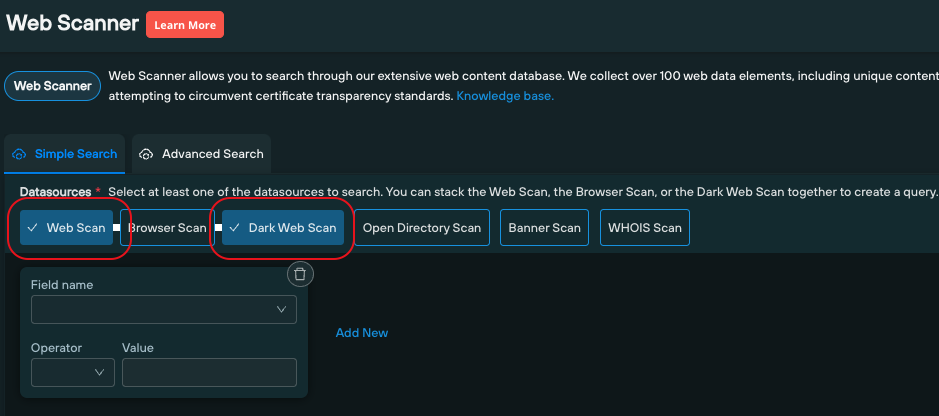Open the Knowledge base link
The height and width of the screenshot is (416, 939).
tap(505, 96)
